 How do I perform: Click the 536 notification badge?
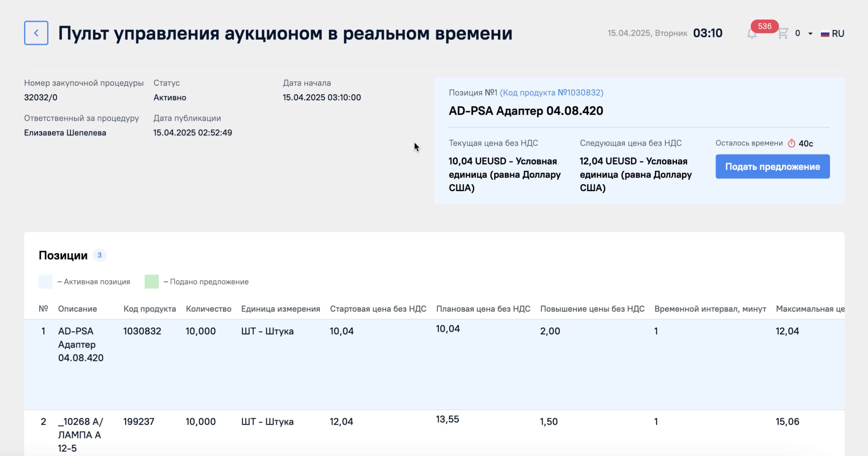point(764,26)
